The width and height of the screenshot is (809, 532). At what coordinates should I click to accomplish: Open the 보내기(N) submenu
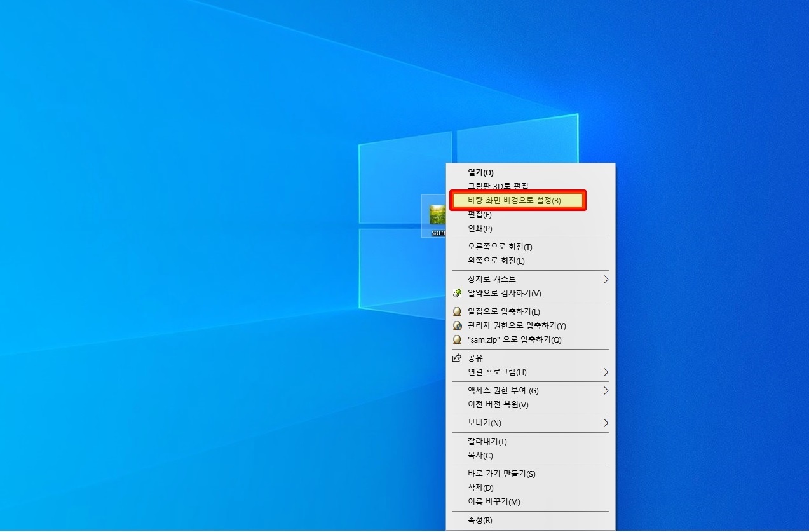(x=531, y=423)
